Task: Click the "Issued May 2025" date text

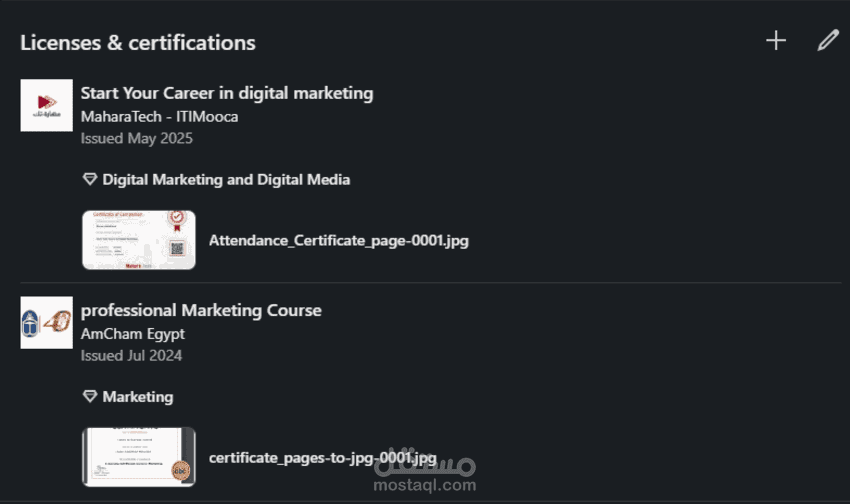Action: 137,138
